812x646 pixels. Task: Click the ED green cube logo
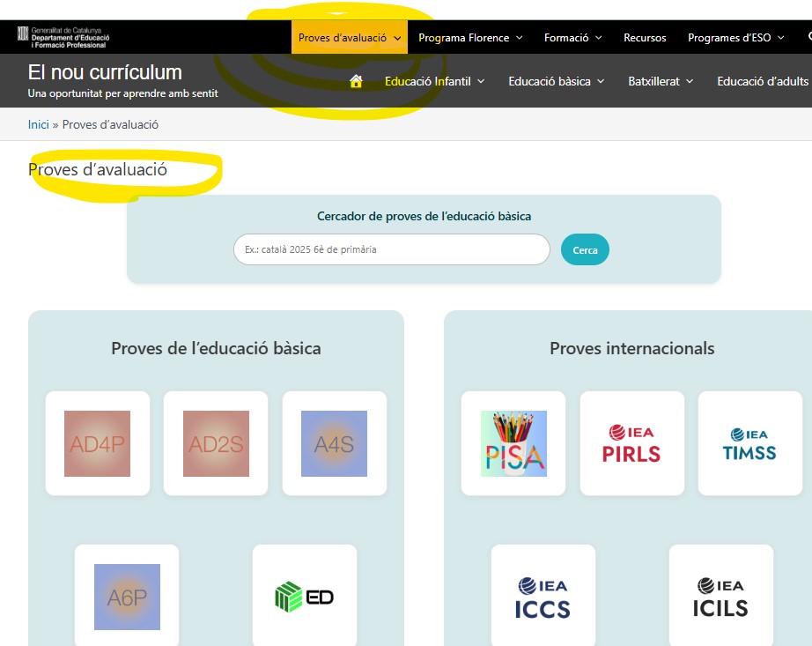click(304, 597)
